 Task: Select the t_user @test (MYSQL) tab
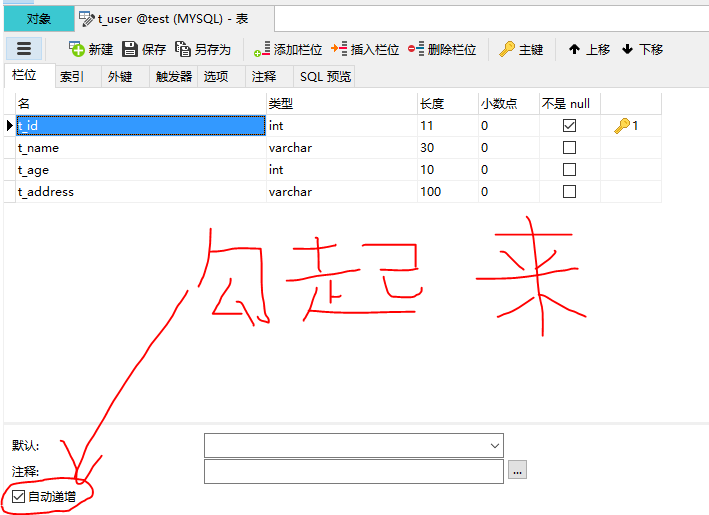pyautogui.click(x=174, y=19)
